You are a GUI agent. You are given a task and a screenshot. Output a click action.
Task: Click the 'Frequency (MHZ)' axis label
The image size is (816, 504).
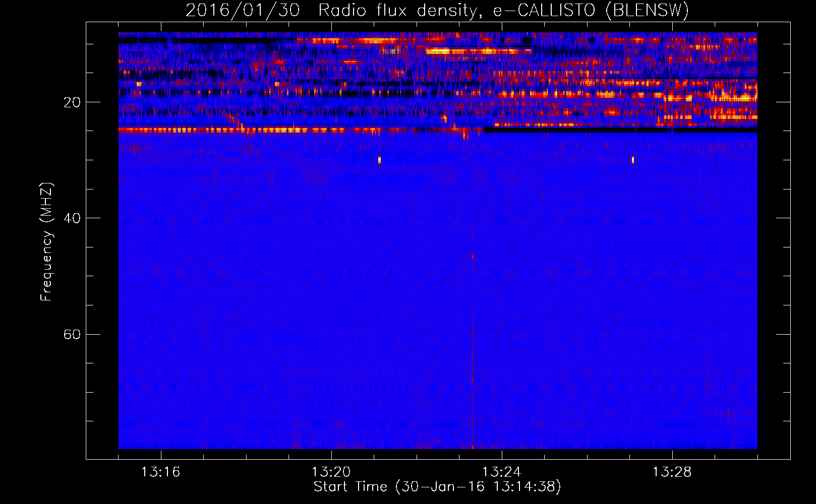pyautogui.click(x=46, y=242)
